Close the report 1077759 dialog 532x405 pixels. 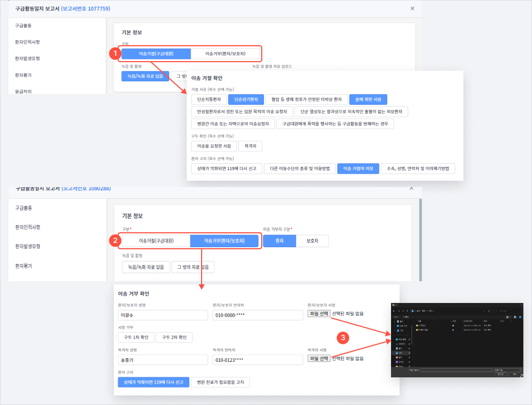412,9
